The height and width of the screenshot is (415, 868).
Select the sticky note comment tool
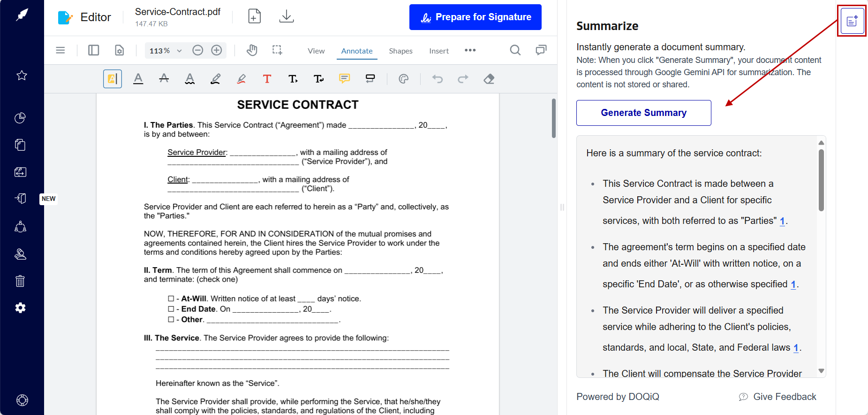(x=345, y=79)
